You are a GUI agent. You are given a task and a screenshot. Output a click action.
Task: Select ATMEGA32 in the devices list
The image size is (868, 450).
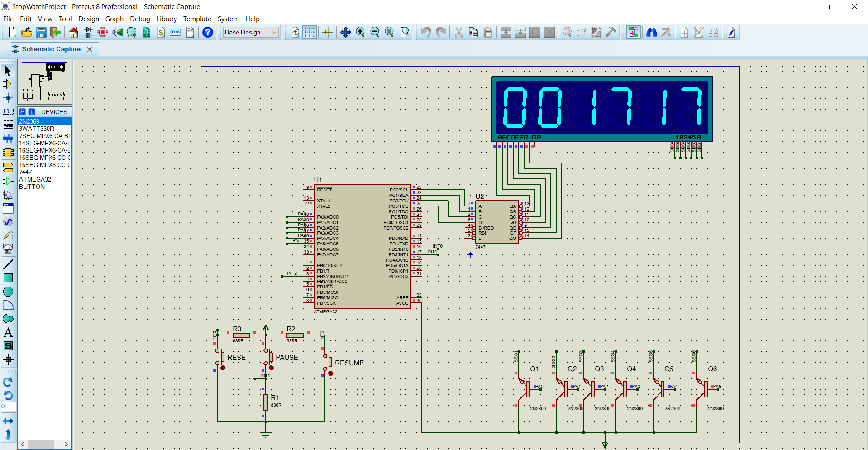tap(35, 179)
